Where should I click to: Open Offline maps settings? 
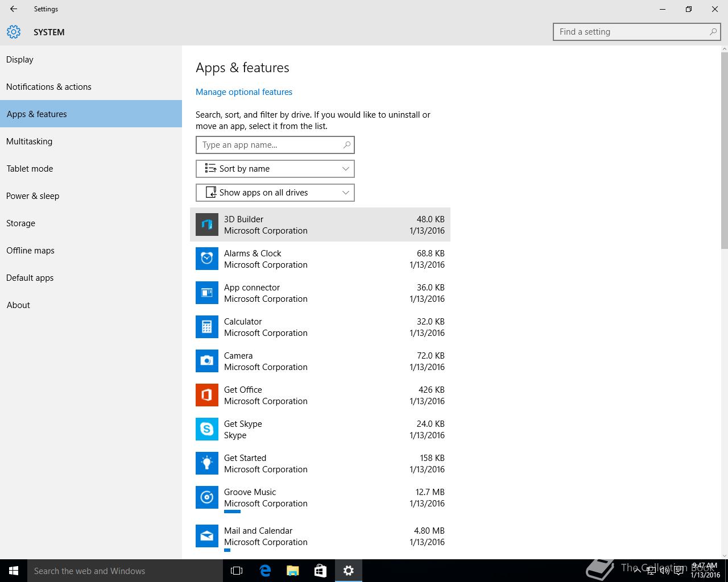(91, 250)
